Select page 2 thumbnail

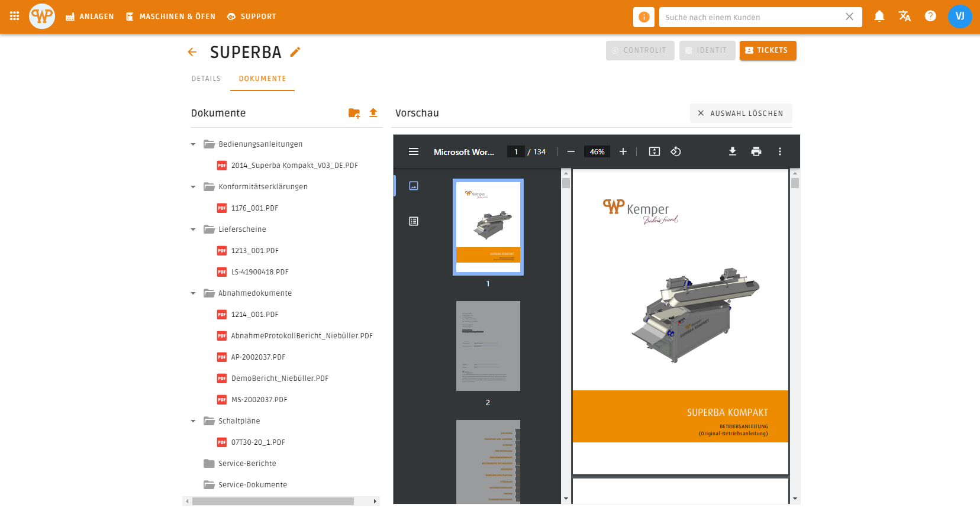point(488,346)
